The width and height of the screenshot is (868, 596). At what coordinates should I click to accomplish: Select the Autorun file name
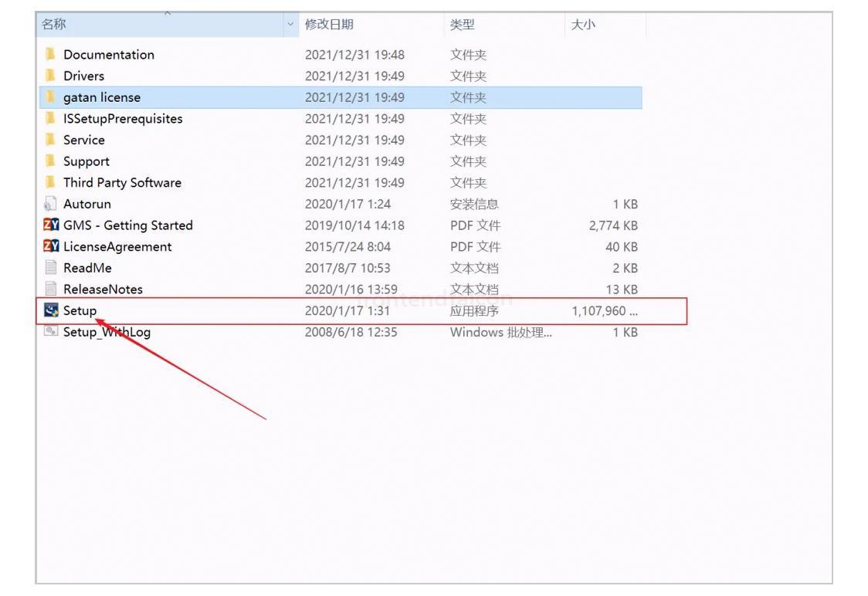pyautogui.click(x=87, y=204)
